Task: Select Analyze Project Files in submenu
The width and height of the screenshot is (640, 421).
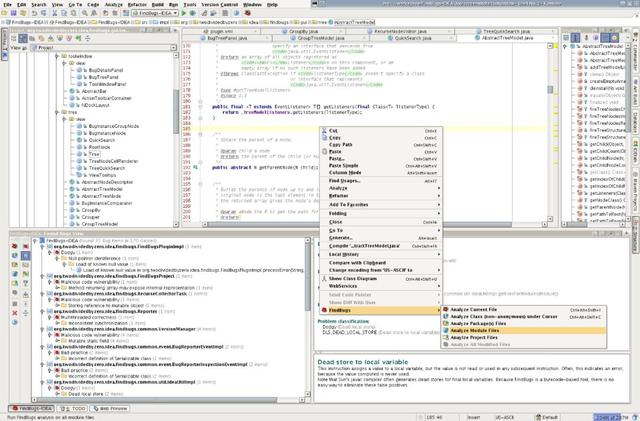Action: 524,337
